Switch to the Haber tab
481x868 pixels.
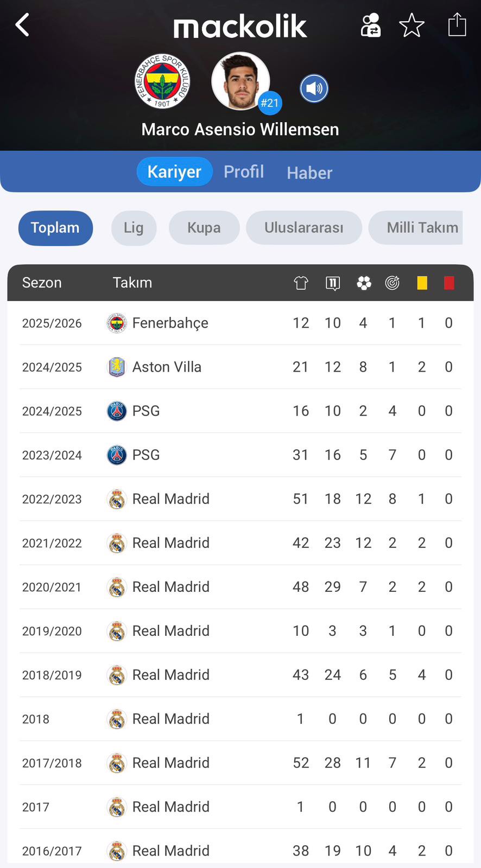click(x=309, y=173)
